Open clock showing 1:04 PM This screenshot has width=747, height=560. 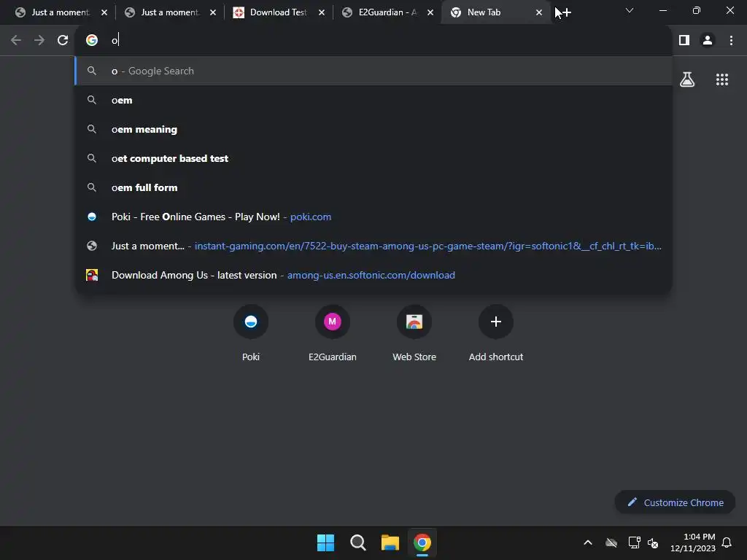point(693,542)
